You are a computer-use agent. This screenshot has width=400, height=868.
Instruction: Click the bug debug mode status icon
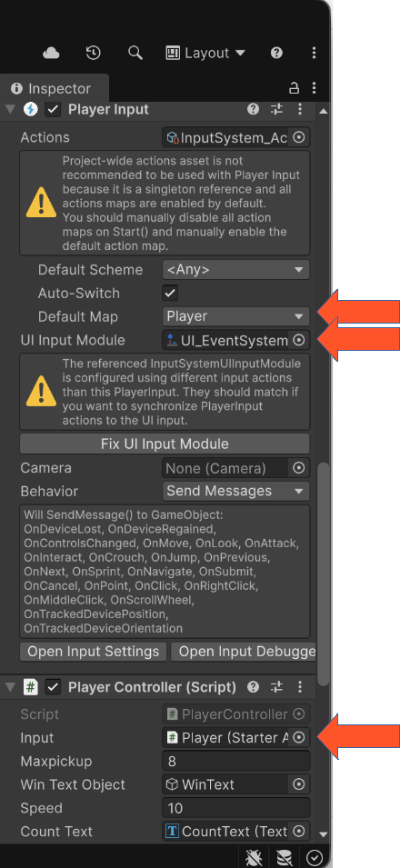tap(254, 857)
